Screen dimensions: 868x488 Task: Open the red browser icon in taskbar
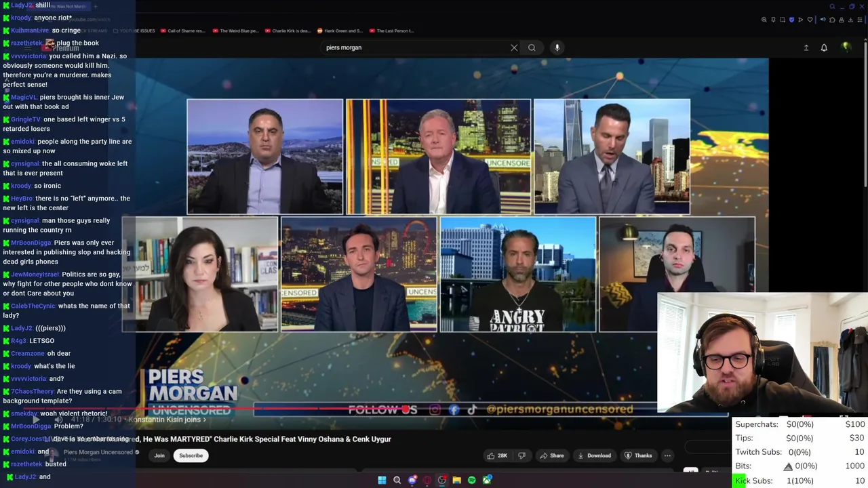point(427,481)
